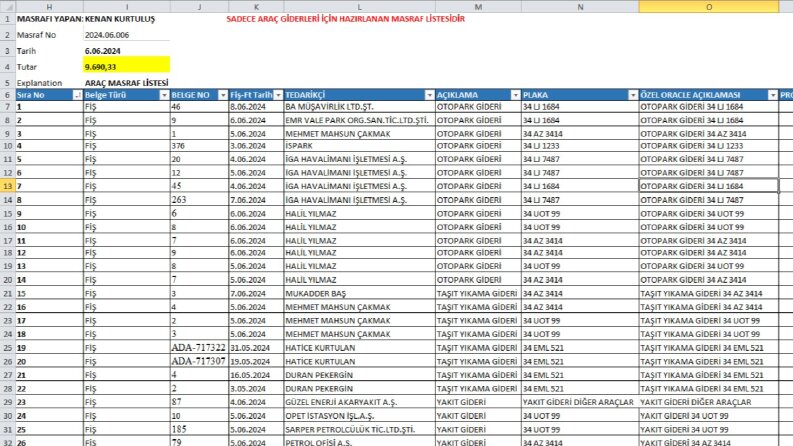793x446 pixels.
Task: Click the KENAN KURTULUŞ name cell
Action: point(120,19)
